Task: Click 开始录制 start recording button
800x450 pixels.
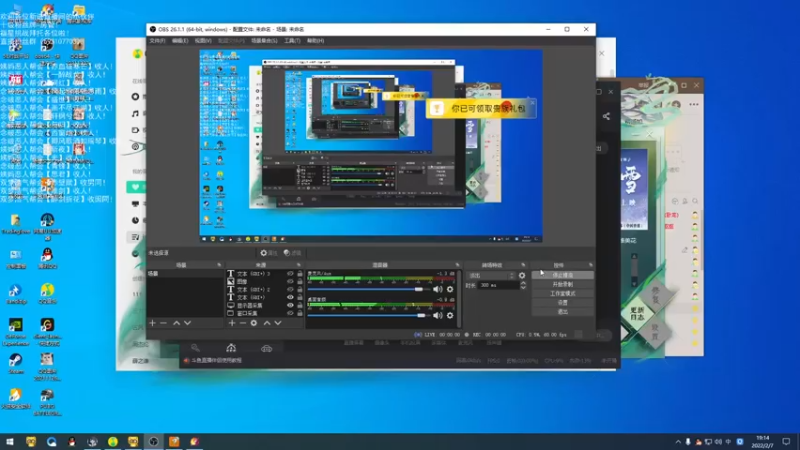Action: point(562,284)
